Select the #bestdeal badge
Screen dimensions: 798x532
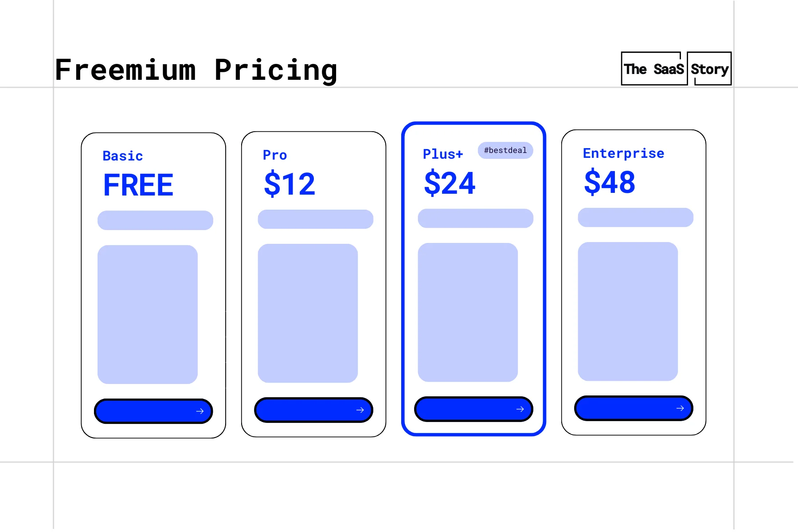pos(505,150)
